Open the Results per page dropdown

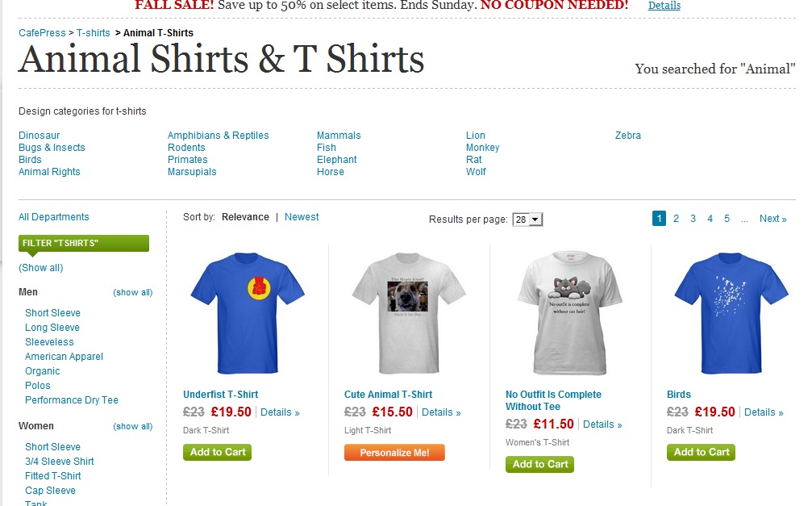(527, 220)
